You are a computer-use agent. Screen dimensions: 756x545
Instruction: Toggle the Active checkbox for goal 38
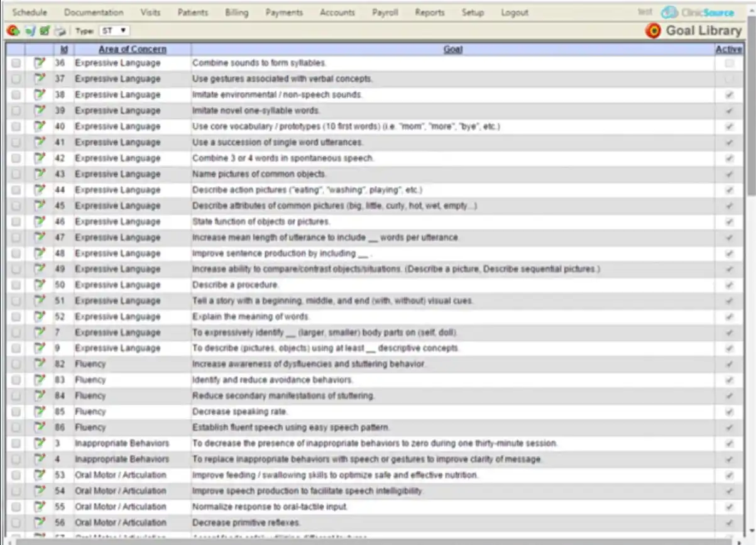[x=728, y=94]
